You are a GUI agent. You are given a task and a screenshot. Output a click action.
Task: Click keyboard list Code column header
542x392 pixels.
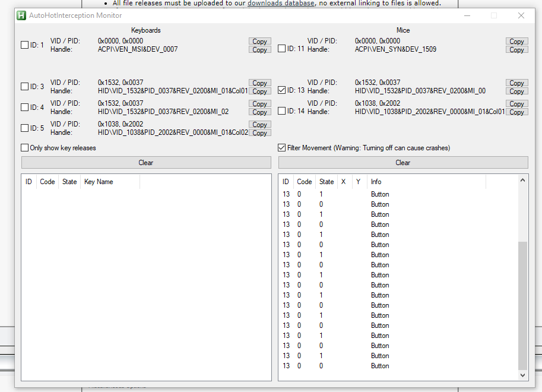47,182
